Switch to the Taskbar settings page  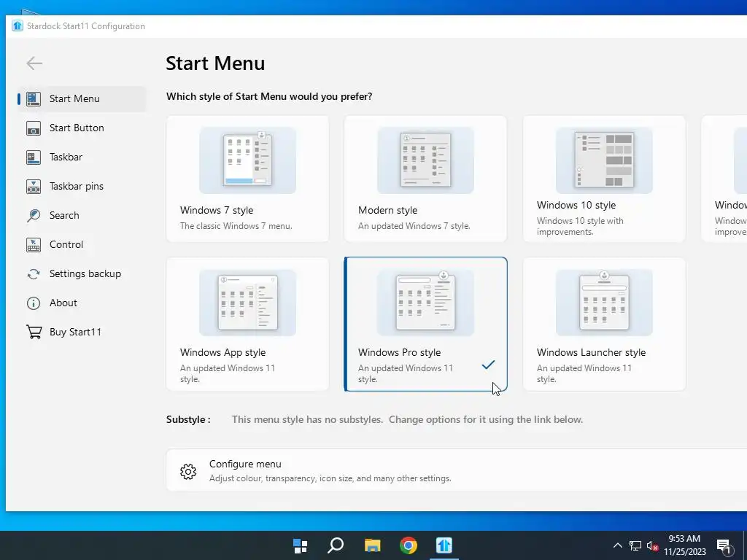coord(66,157)
